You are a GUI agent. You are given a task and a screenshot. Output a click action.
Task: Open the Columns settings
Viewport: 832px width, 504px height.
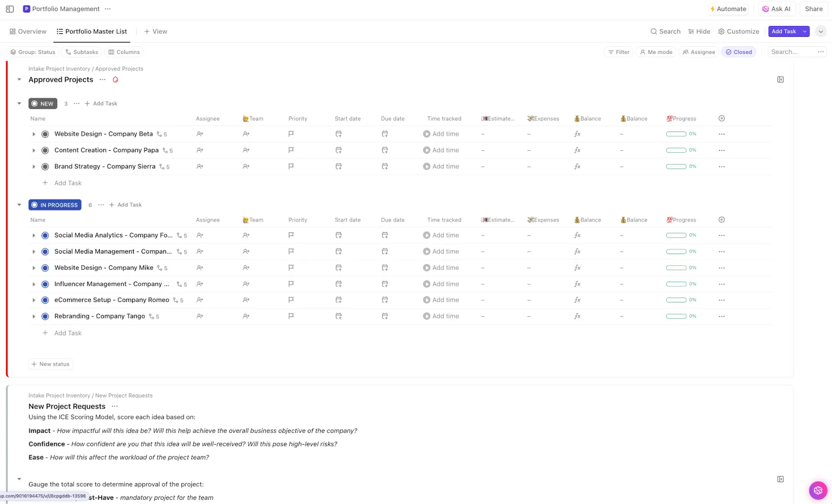click(124, 52)
